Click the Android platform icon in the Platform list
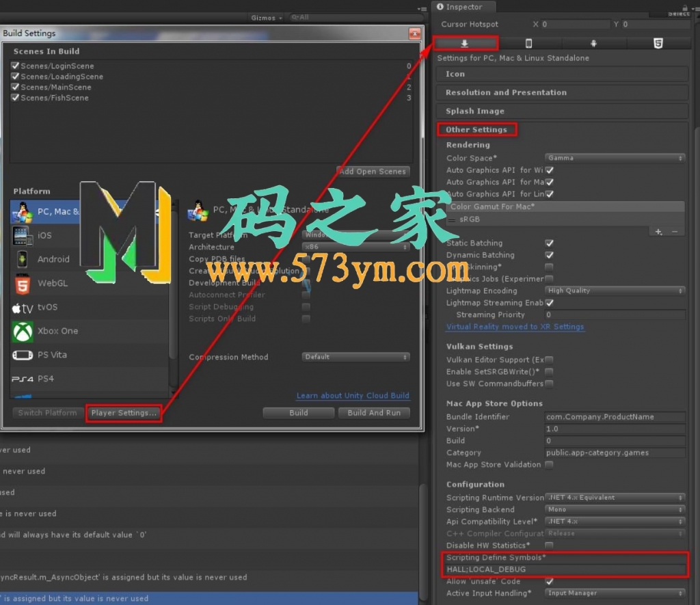Viewport: 700px width, 605px height. pos(22,259)
